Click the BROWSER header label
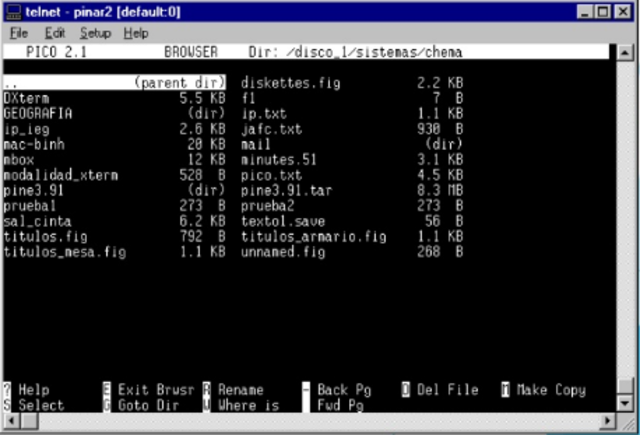 [x=191, y=52]
